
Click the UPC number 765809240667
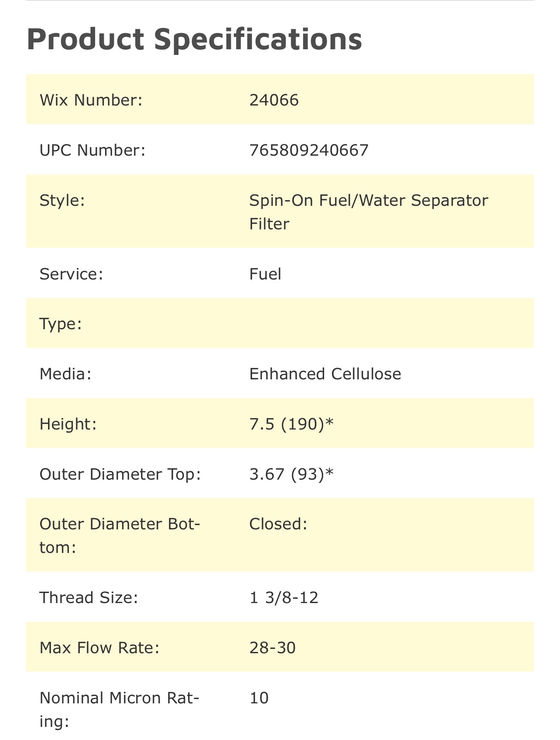(309, 150)
